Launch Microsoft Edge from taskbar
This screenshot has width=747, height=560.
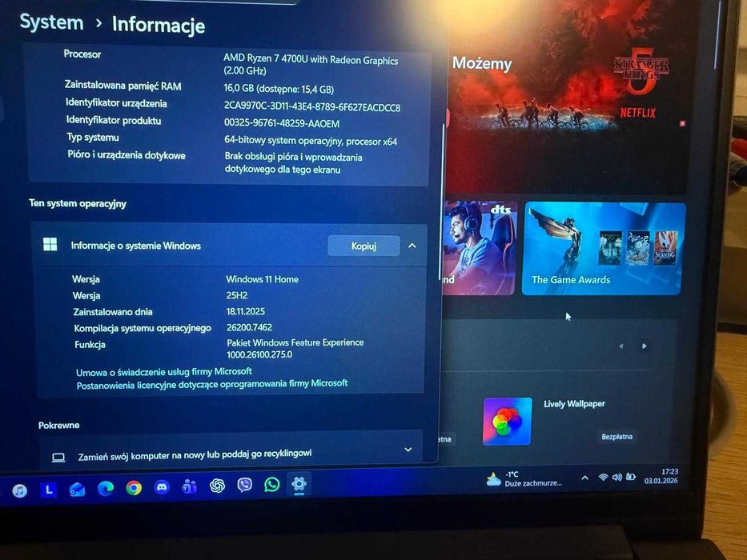pos(106,488)
